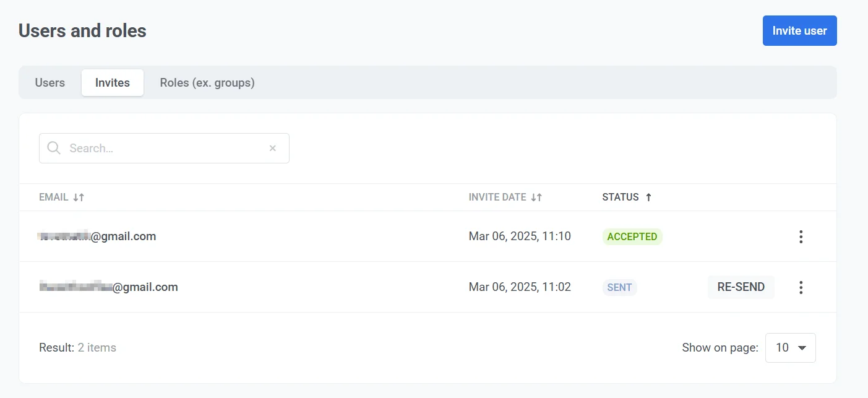Image resolution: width=868 pixels, height=398 pixels.
Task: Click the Invite user button
Action: coord(799,31)
